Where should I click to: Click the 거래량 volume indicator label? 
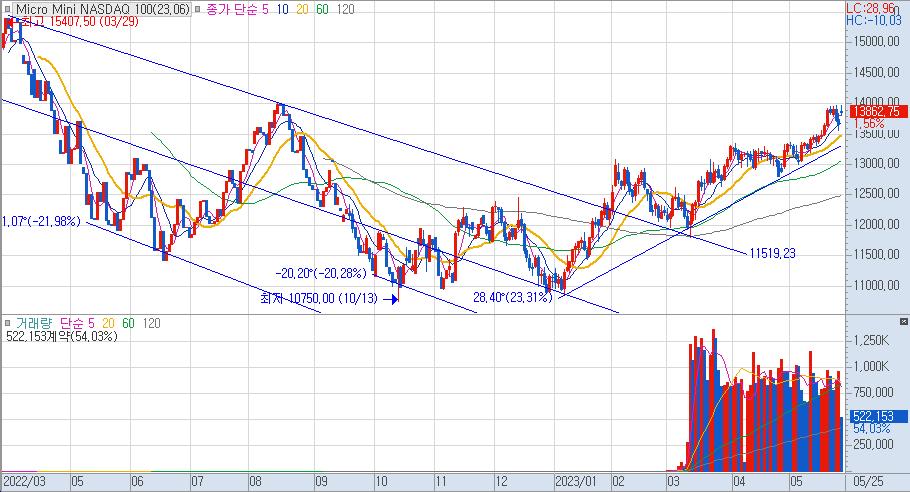pos(34,323)
